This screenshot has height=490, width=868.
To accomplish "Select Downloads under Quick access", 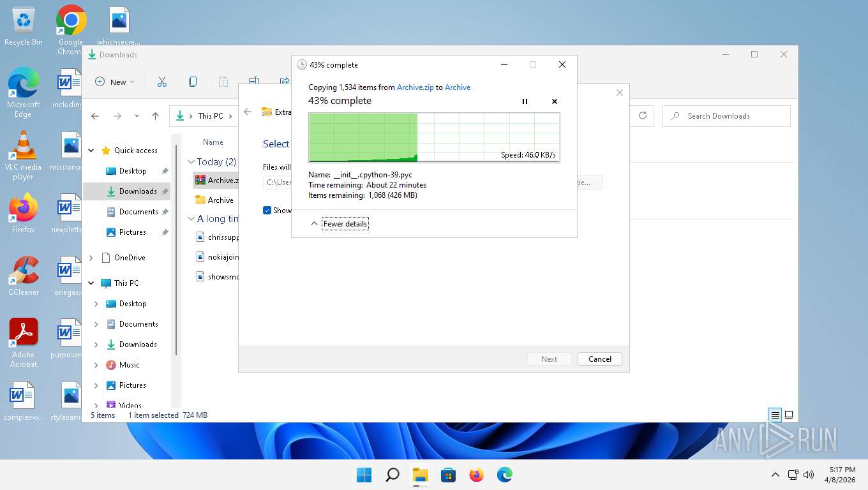I will tap(138, 191).
